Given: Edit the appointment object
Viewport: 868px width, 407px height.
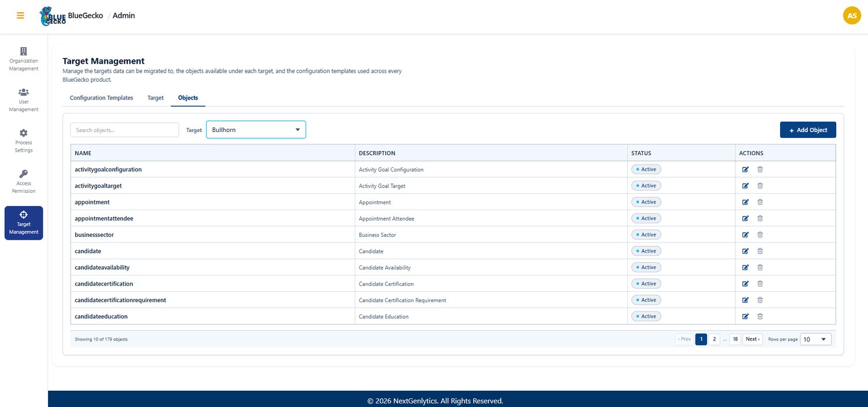Looking at the screenshot, I should tap(745, 202).
